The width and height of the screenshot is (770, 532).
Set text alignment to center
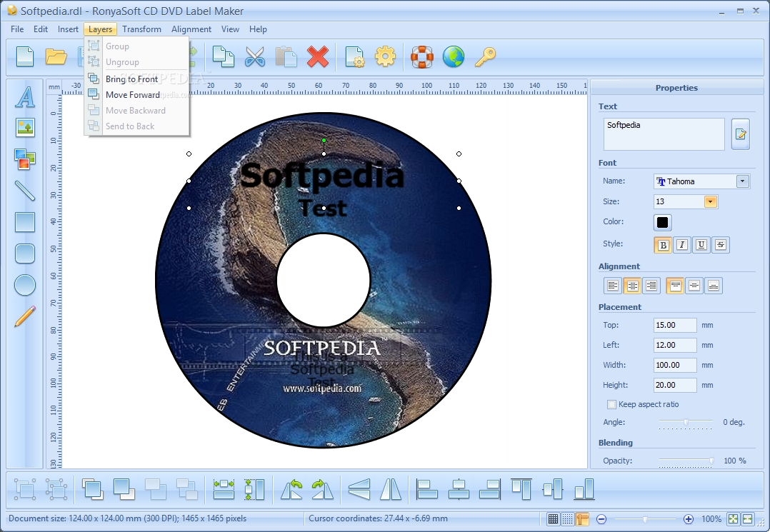pos(632,286)
